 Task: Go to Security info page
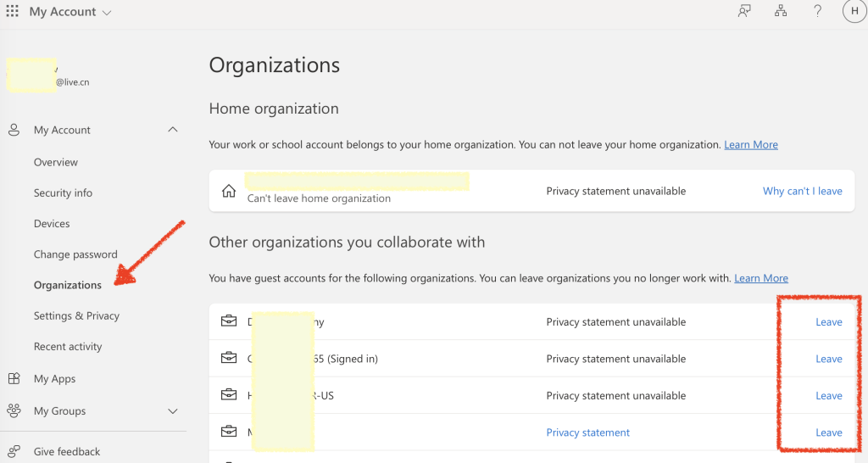(x=63, y=193)
